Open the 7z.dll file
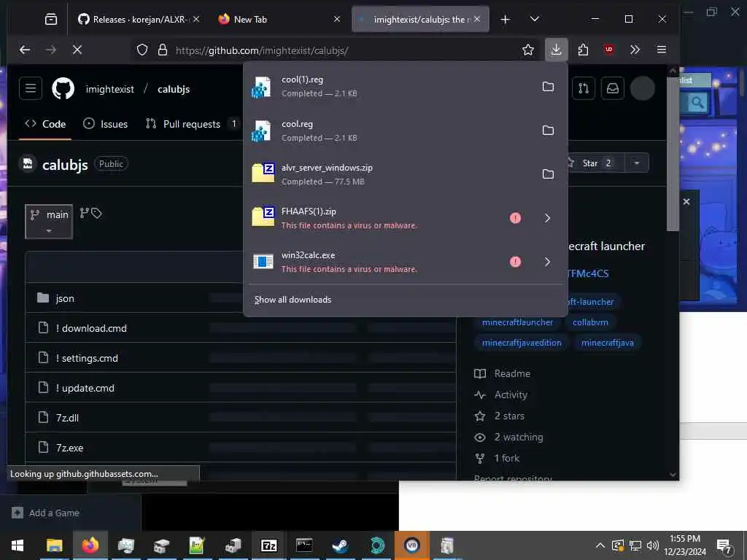This screenshot has width=747, height=560. 67,418
